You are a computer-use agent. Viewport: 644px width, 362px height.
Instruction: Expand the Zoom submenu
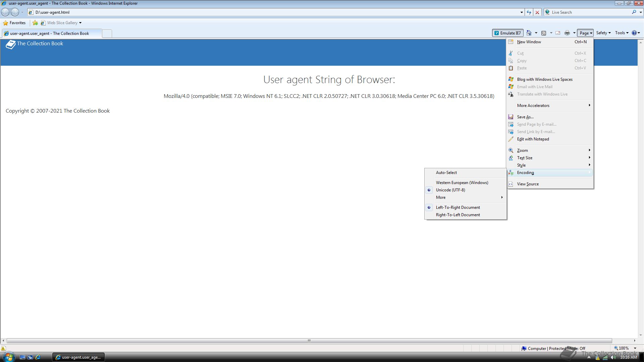(x=550, y=150)
